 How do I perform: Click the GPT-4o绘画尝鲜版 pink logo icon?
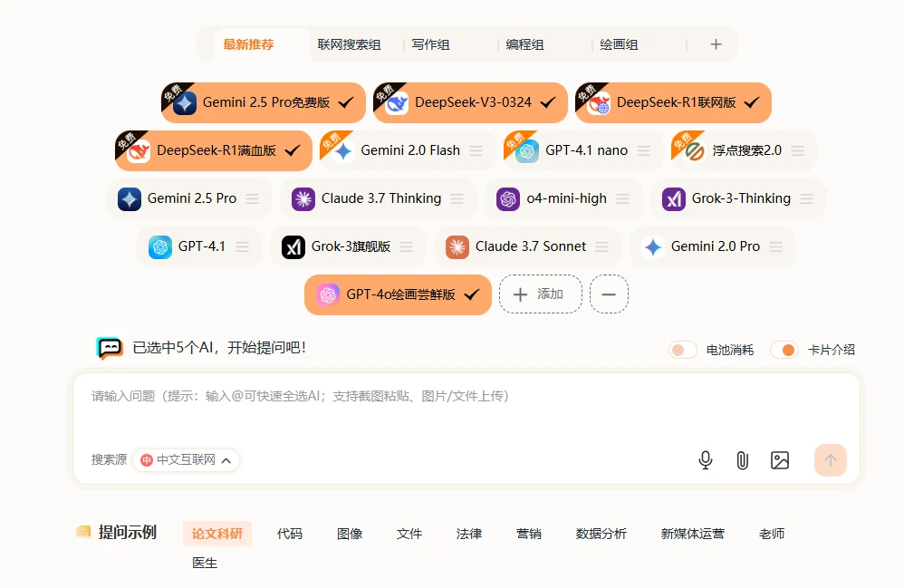(328, 295)
